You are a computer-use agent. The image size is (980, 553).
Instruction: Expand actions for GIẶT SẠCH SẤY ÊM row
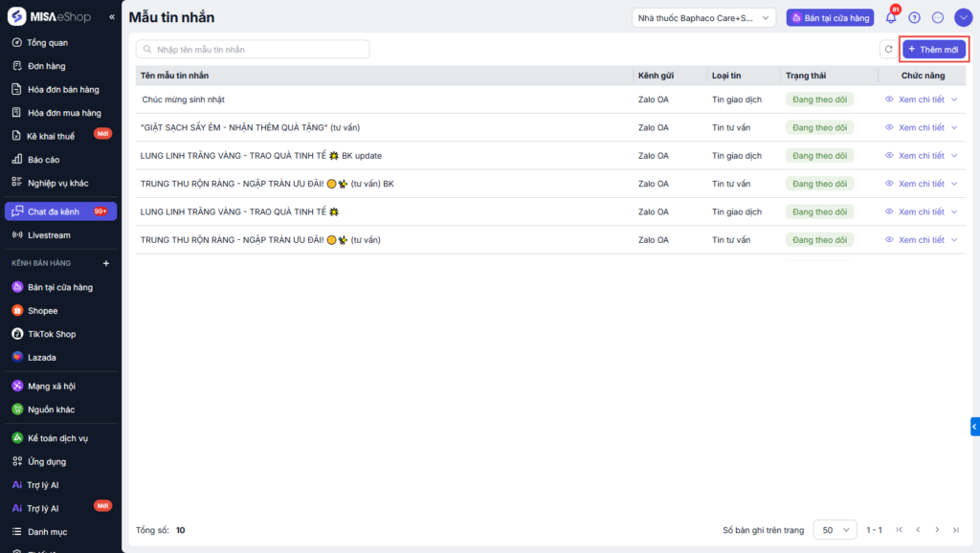[954, 127]
